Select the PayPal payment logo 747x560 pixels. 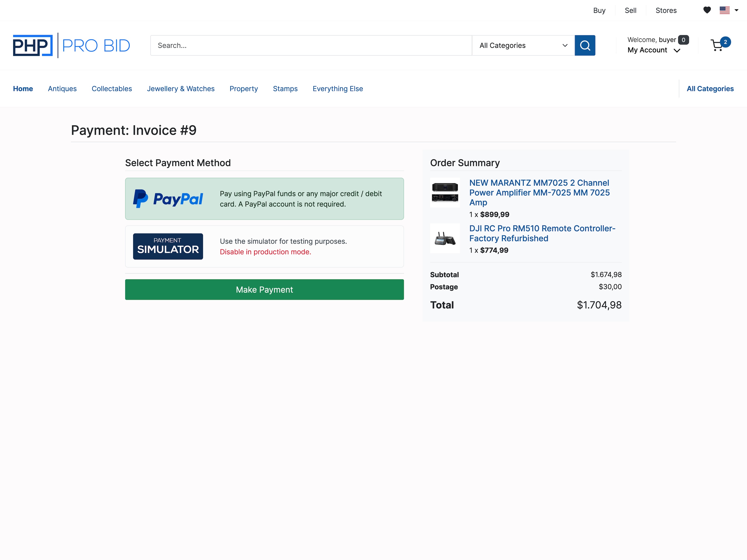tap(169, 199)
